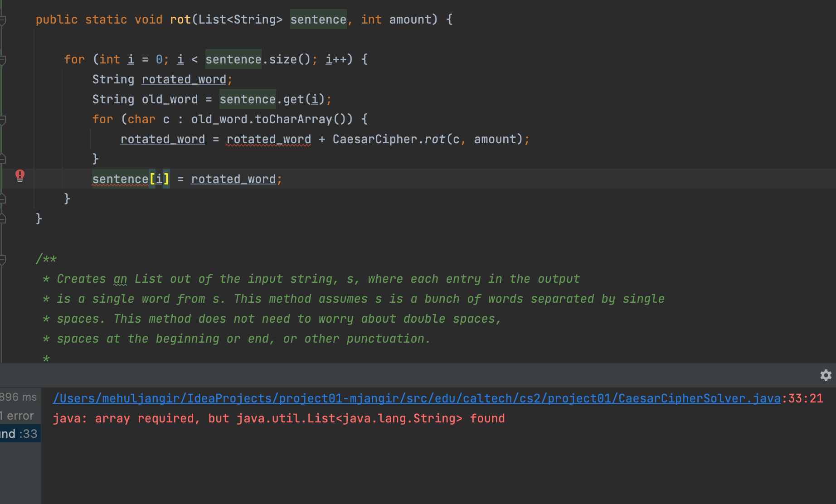The width and height of the screenshot is (836, 504).
Task: Click the inner loop closing fold marker
Action: click(x=3, y=159)
